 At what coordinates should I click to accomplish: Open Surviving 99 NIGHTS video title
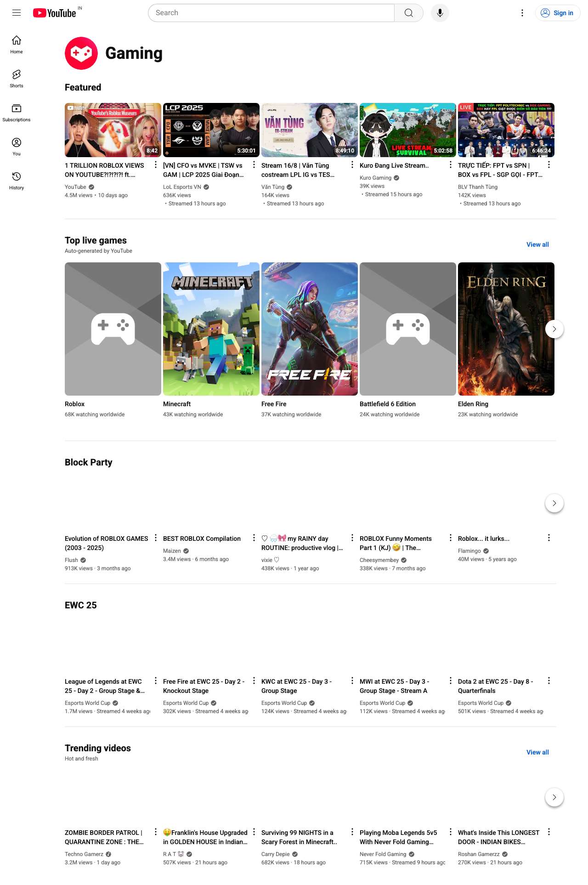coord(299,837)
